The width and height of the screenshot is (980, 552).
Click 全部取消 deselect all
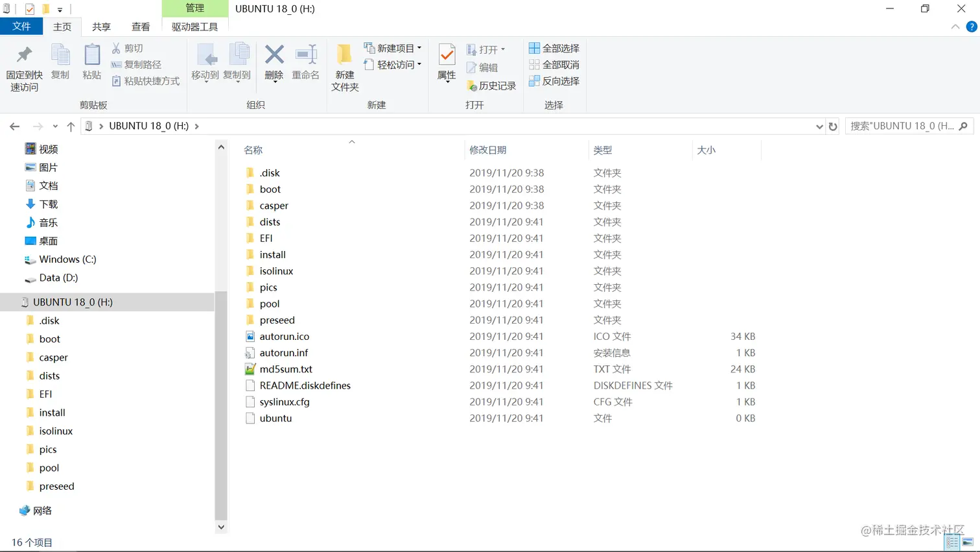554,65
